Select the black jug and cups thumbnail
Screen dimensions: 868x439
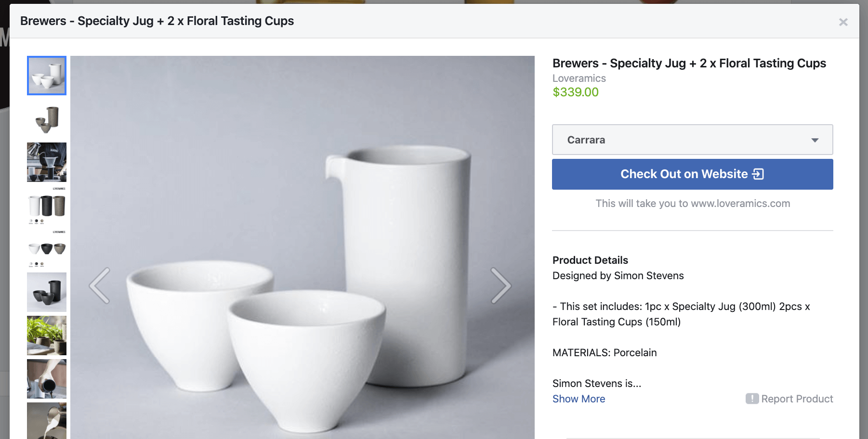pyautogui.click(x=47, y=292)
